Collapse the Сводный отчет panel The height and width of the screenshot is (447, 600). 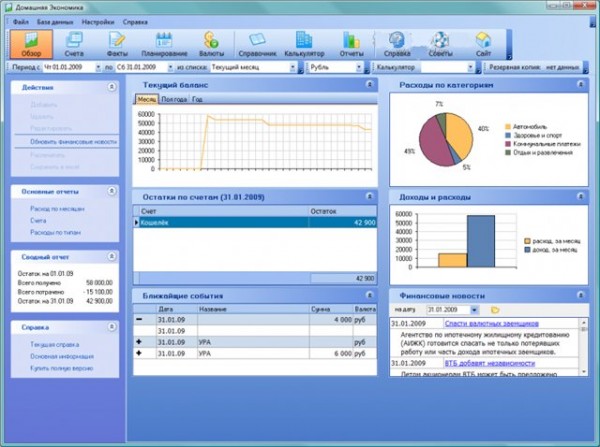point(111,256)
